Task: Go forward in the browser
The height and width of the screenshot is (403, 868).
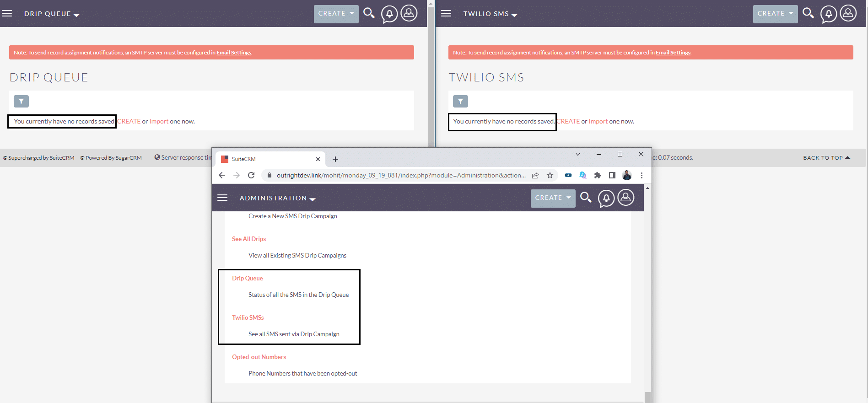Action: tap(237, 175)
